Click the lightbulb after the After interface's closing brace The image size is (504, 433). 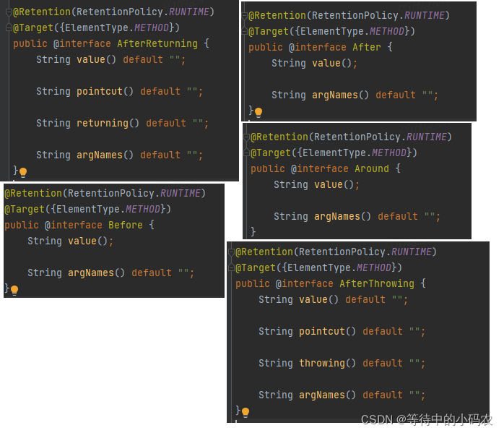258,112
